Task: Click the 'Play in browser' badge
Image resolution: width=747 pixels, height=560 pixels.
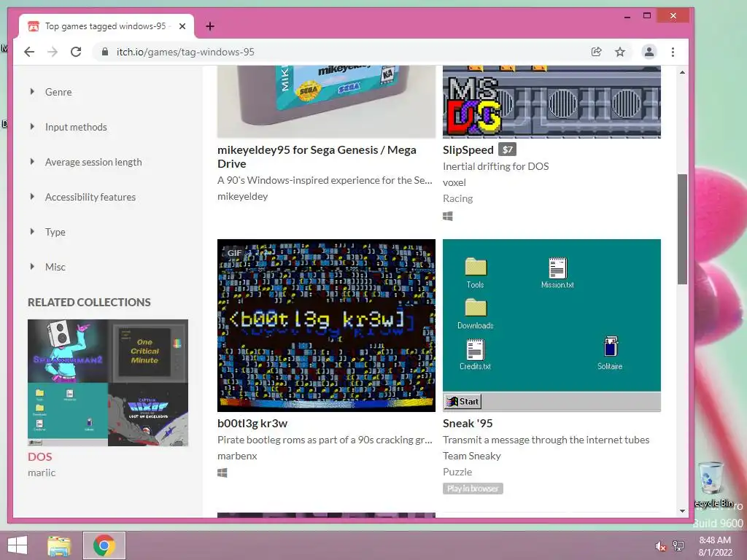Action: coord(473,489)
